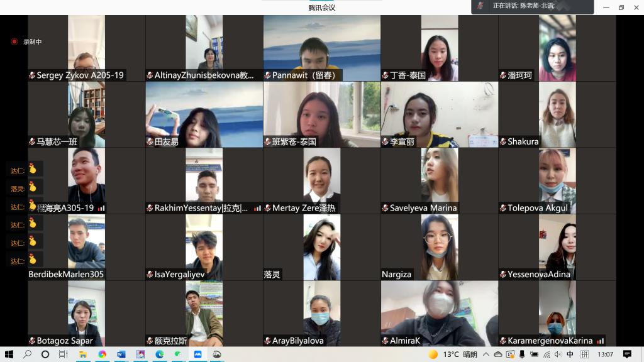Toggle the 中 Chinese input mode indicator
This screenshot has width=644, height=362.
point(570,354)
